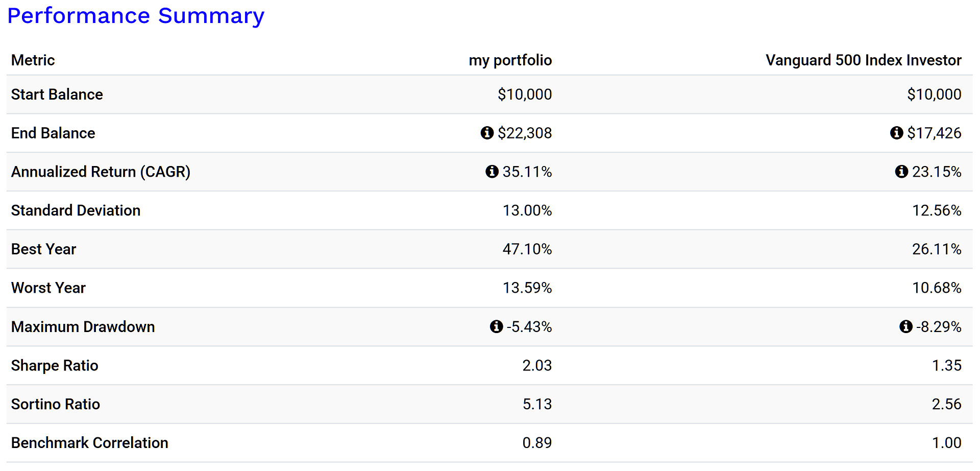The width and height of the screenshot is (980, 471).
Task: Click the Maximum Drawdown row label
Action: [83, 327]
